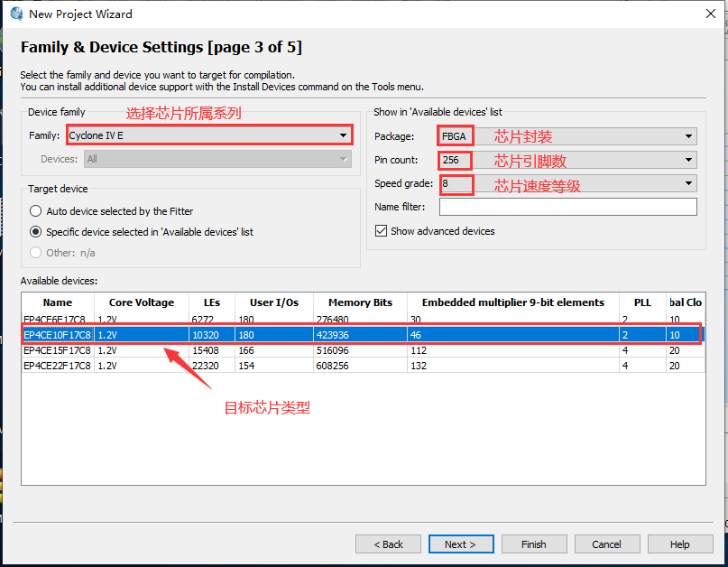728x567 pixels.
Task: Click the Finish button
Action: 533,544
